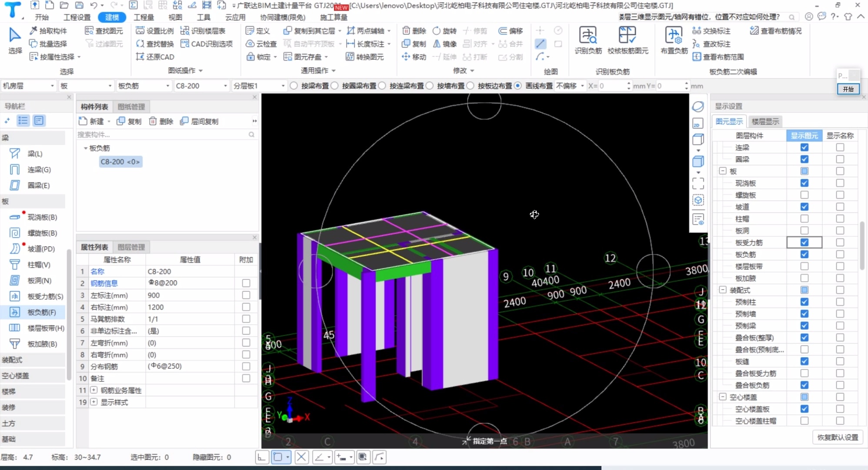The height and width of the screenshot is (470, 868).
Task: Click 交换标注 tool
Action: (711, 30)
